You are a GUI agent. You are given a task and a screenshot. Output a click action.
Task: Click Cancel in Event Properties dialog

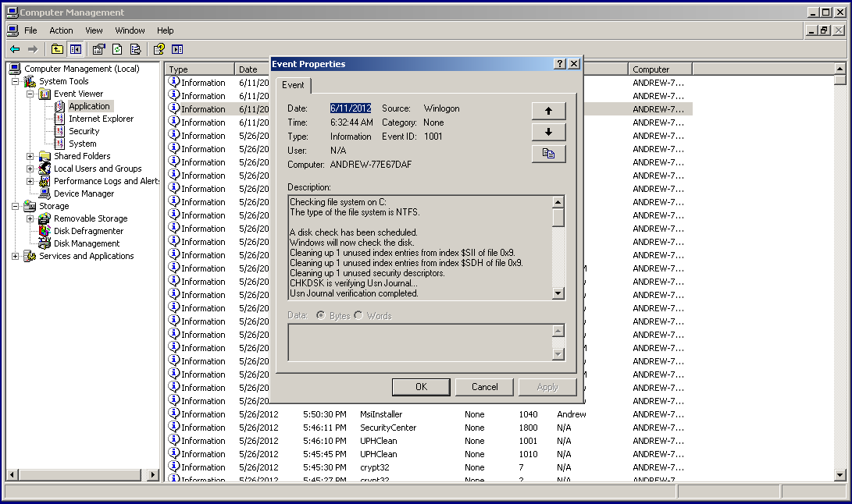tap(484, 387)
